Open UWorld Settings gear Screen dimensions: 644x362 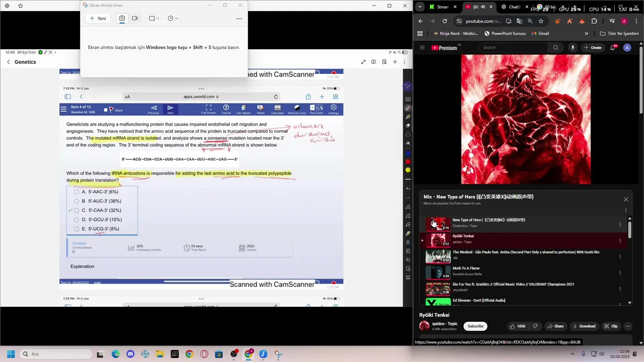point(334,109)
